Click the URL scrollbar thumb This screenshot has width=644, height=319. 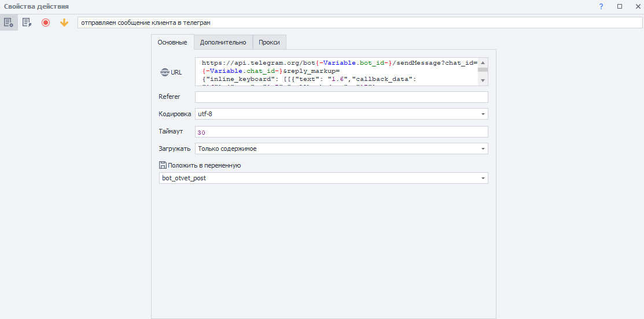pos(483,69)
